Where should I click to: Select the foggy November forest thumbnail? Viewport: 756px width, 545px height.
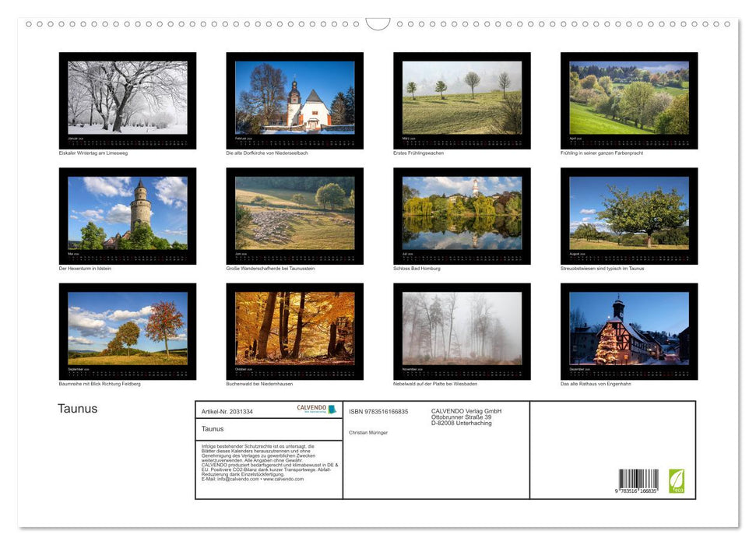(461, 329)
